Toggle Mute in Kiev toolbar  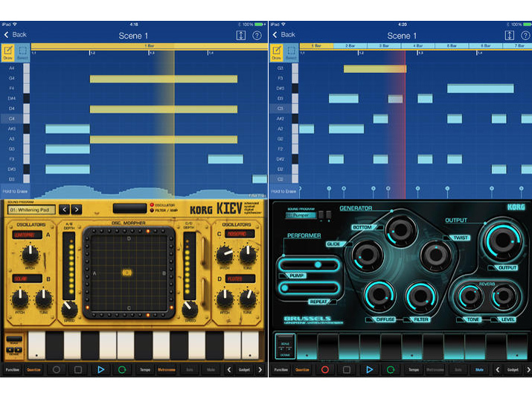point(211,370)
